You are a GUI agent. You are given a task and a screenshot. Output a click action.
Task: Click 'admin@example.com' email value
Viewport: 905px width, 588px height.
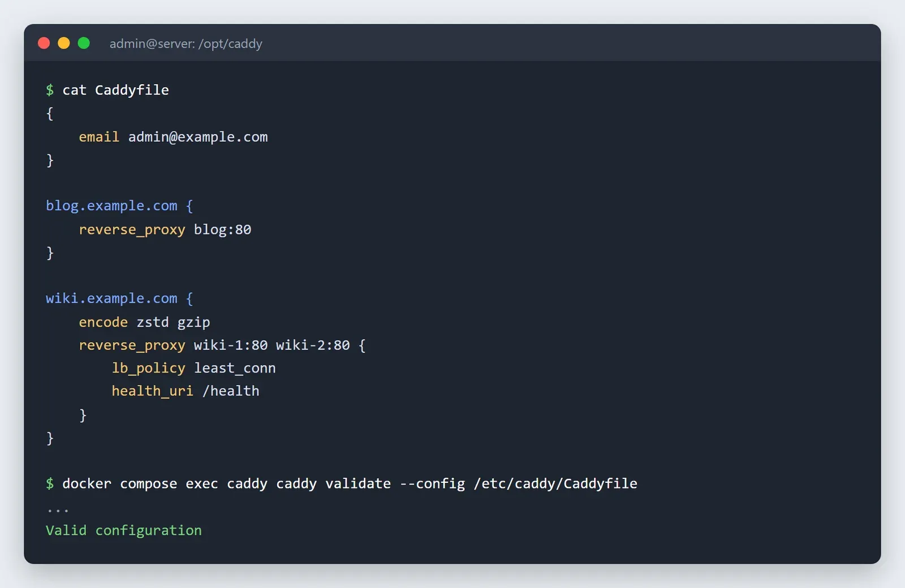pos(198,137)
